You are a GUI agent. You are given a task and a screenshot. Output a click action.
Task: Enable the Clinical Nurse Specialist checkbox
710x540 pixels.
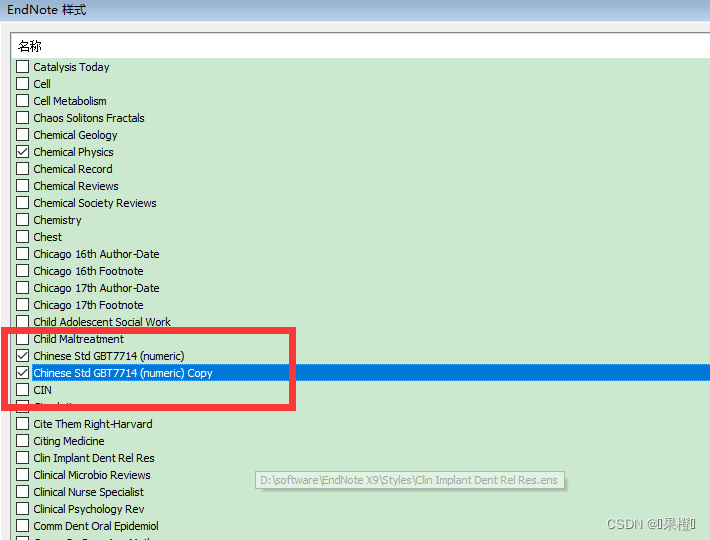[x=23, y=492]
